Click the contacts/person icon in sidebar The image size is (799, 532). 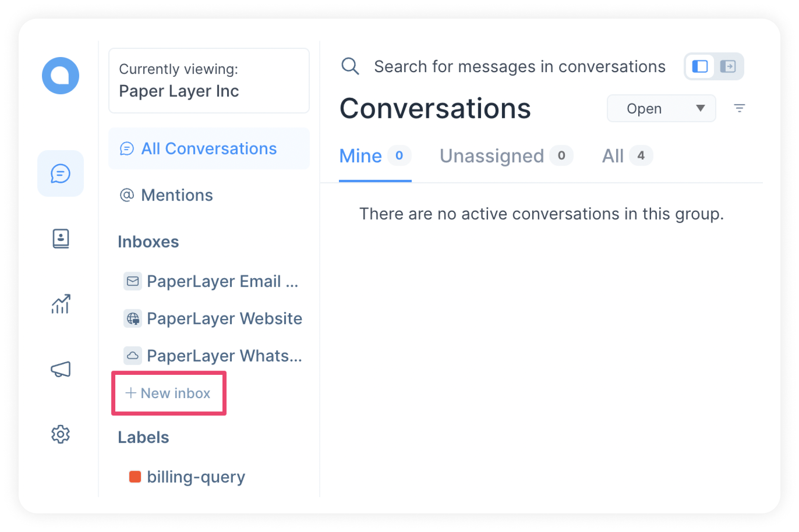(x=59, y=237)
